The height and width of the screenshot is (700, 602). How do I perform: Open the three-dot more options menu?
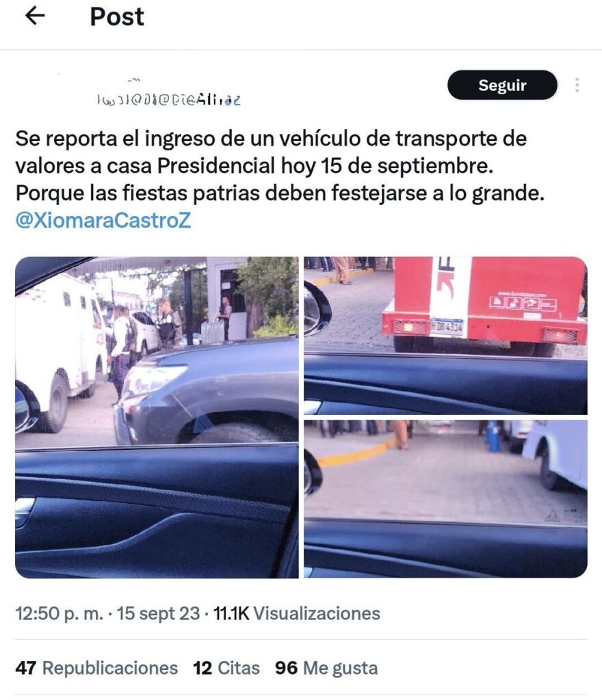click(577, 85)
